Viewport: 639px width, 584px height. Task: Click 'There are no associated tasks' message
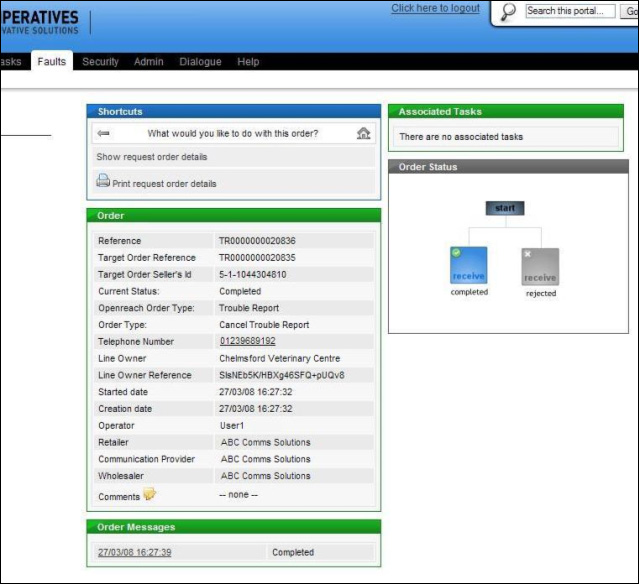(x=461, y=137)
